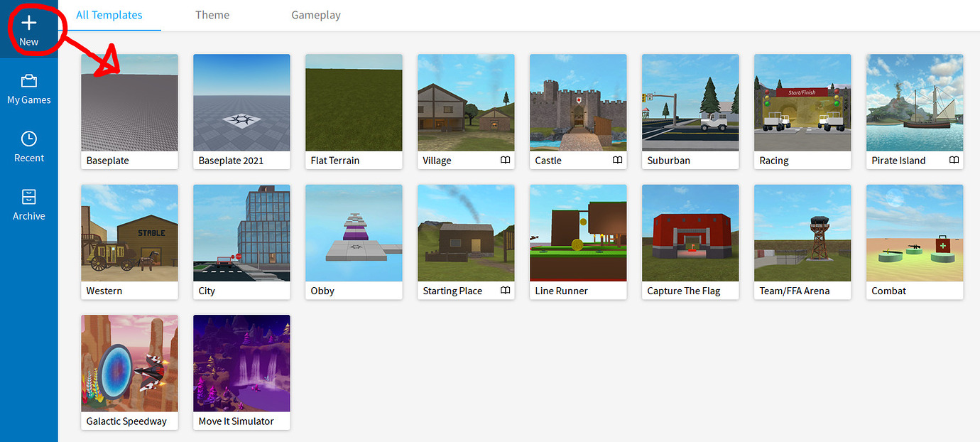Screen dimensions: 980x442
Task: Click the book icon on Pirate Island
Action: [x=954, y=161]
